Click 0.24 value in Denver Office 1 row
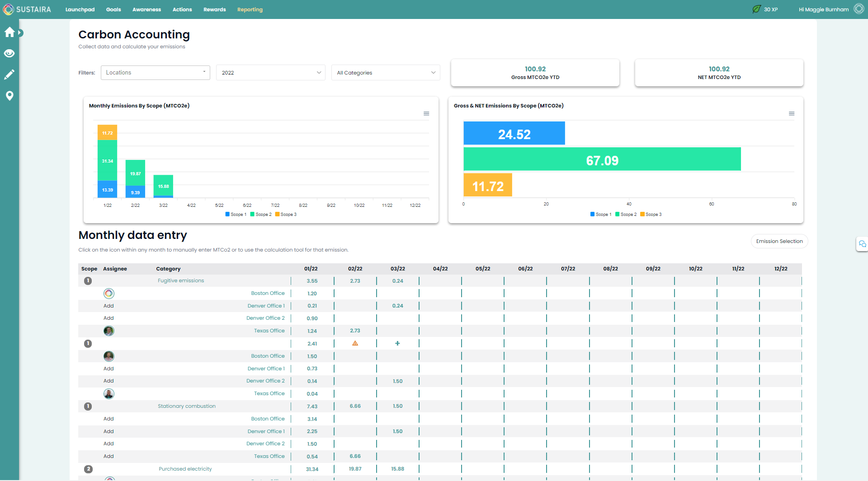 pos(398,306)
